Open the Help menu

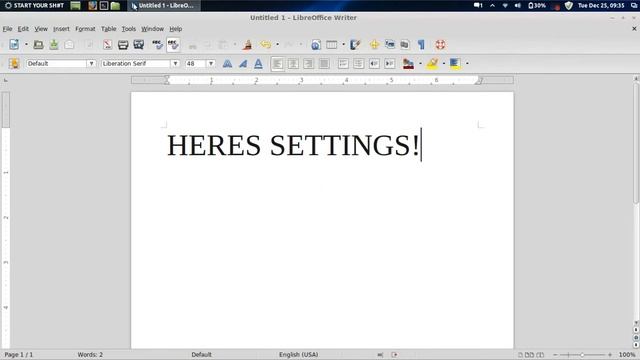tap(176, 29)
